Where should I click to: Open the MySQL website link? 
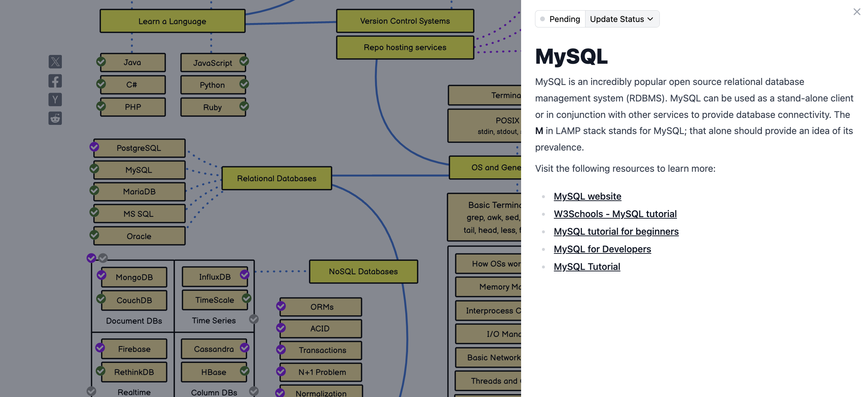pos(587,196)
